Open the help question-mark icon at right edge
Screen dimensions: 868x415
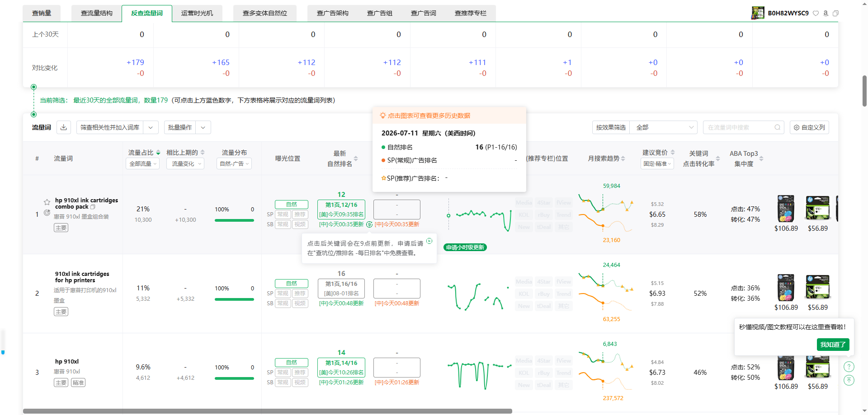click(849, 367)
